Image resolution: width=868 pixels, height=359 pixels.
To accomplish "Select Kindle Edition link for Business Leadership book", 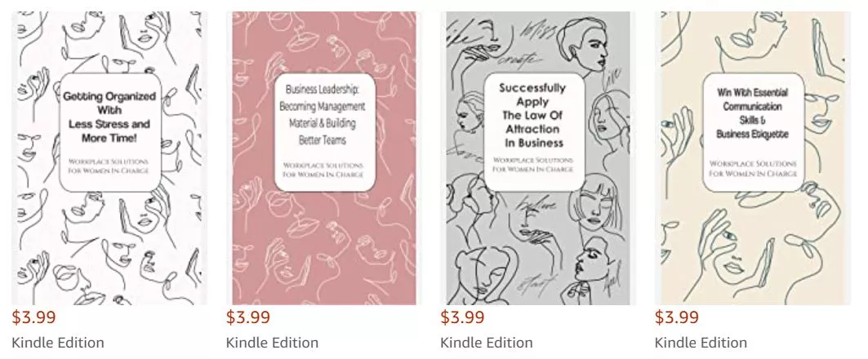I will (x=272, y=343).
